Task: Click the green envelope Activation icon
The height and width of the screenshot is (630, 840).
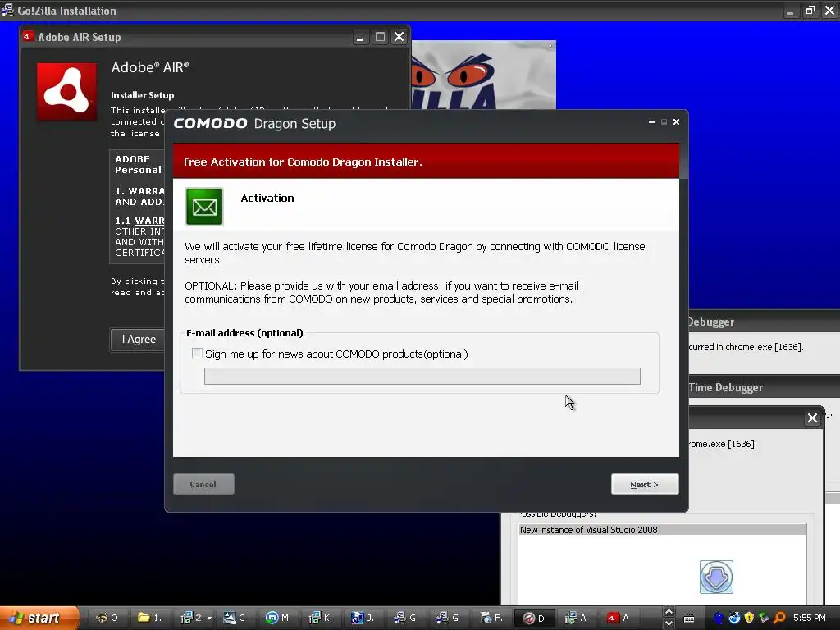Action: point(204,207)
